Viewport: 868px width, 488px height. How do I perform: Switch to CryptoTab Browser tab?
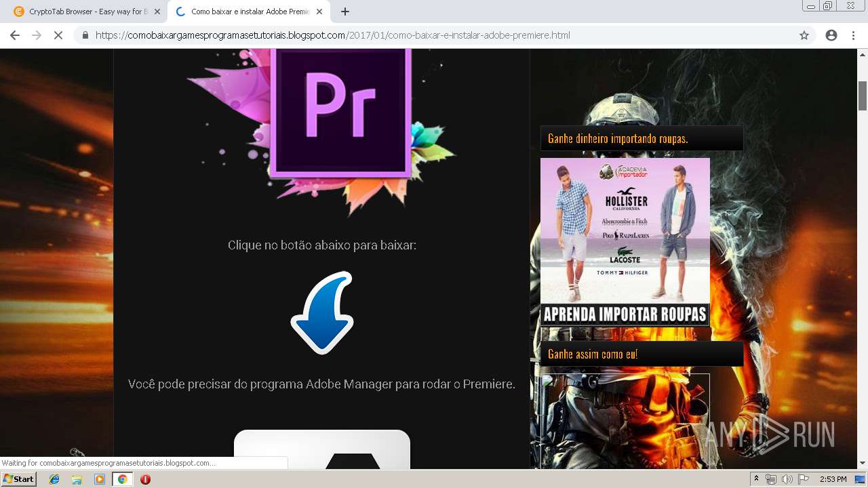pos(87,12)
